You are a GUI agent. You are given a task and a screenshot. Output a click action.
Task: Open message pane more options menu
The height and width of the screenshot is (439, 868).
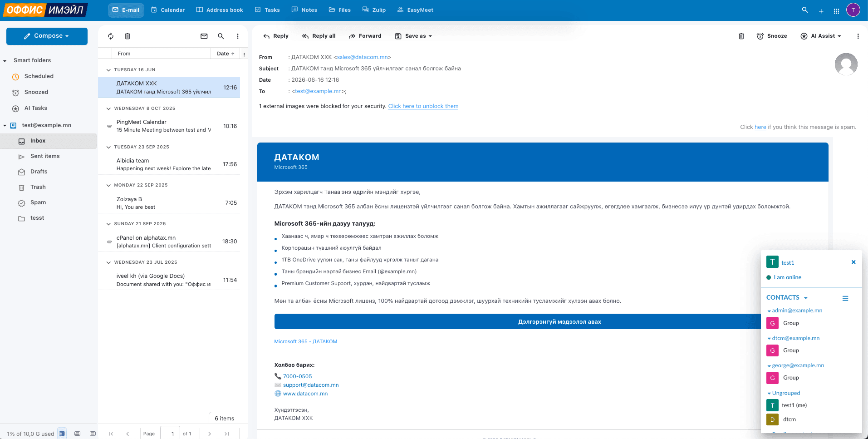858,36
